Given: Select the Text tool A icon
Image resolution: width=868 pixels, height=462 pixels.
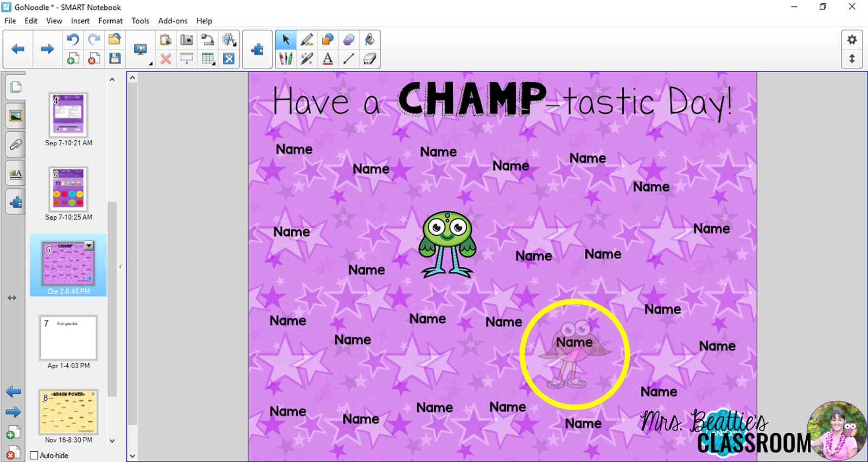Looking at the screenshot, I should 328,59.
